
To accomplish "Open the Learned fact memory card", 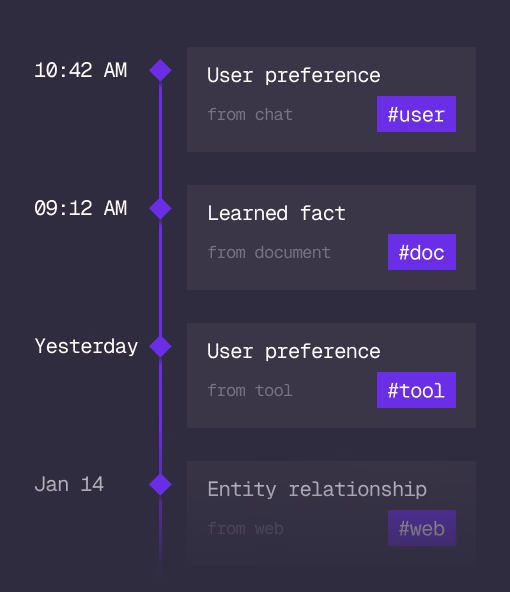I will (331, 237).
